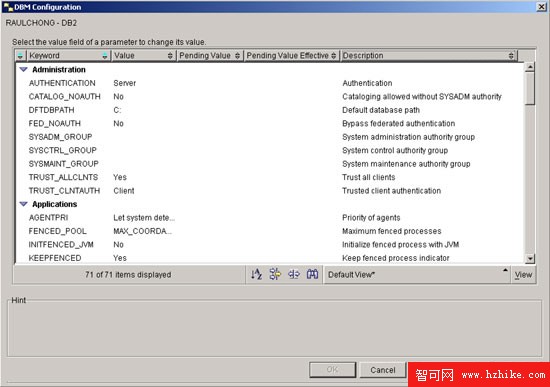Screen dimensions: 550x387
Task: Click the OK button
Action: click(332, 370)
